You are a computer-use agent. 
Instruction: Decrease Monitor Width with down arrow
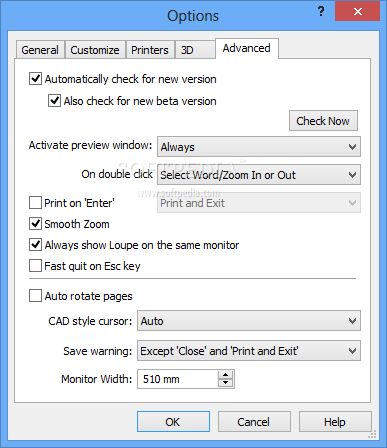tap(225, 383)
